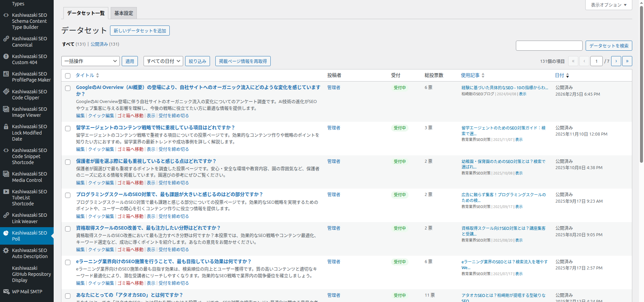Open the すべての日付 date filter dropdown

[163, 61]
